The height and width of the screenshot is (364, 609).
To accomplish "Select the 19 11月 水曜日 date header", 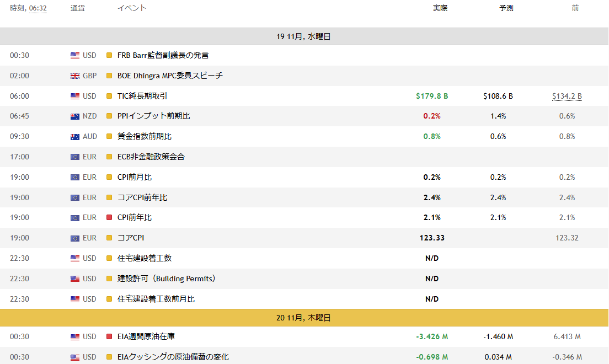I will pos(304,37).
